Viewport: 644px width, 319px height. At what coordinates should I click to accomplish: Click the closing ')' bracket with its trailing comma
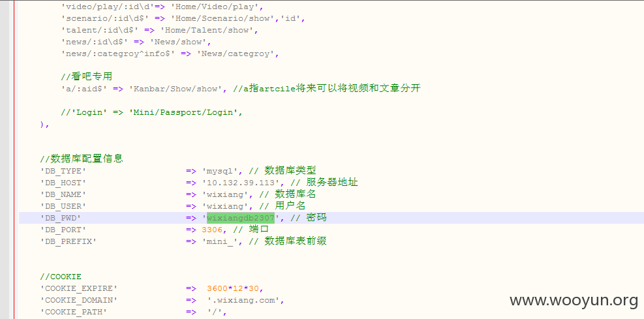point(45,125)
